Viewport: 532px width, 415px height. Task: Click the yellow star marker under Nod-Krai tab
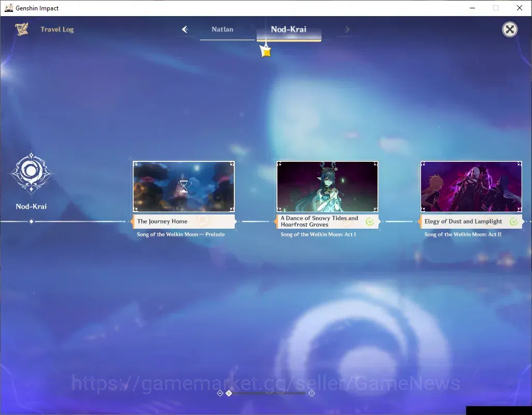tap(265, 51)
